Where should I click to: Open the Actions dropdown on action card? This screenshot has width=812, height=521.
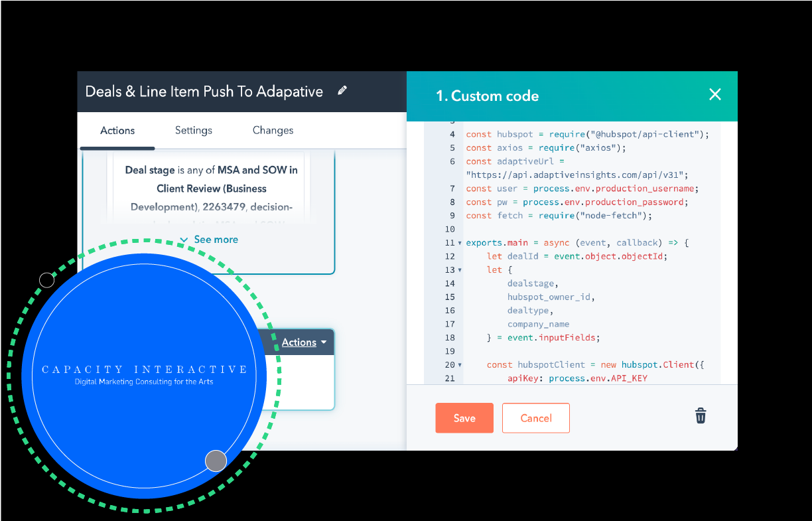[x=304, y=342]
